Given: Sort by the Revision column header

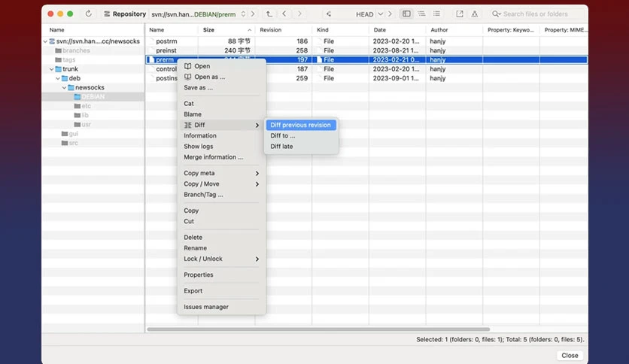Looking at the screenshot, I should point(283,29).
